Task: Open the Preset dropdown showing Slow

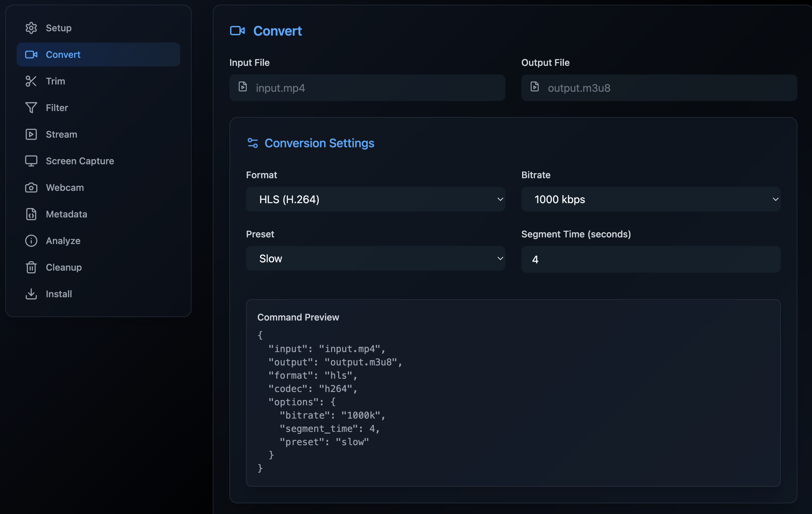Action: tap(375, 259)
